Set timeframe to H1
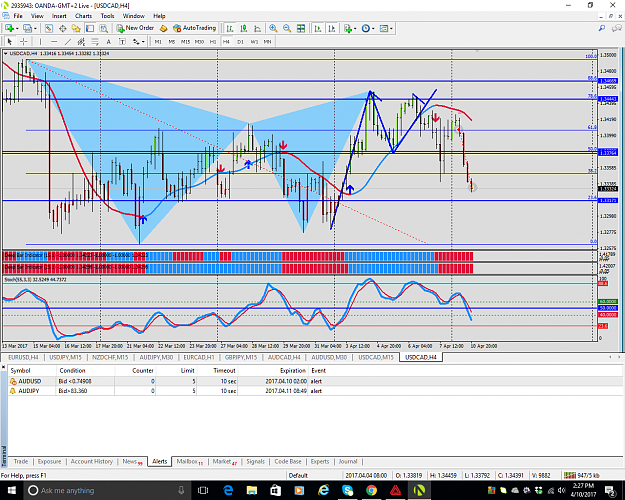625x500 pixels. 213,41
